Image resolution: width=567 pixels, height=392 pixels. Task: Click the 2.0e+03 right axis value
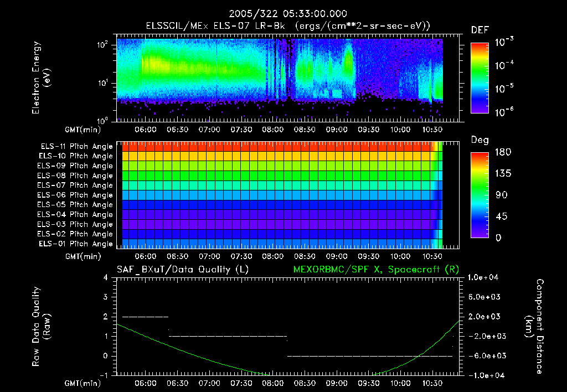coord(484,316)
